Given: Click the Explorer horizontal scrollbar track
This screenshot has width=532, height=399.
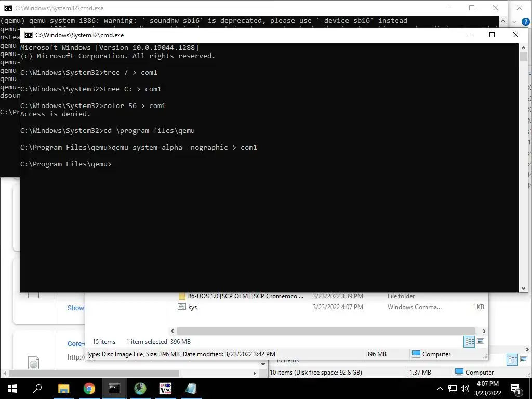Looking at the screenshot, I should point(326,331).
